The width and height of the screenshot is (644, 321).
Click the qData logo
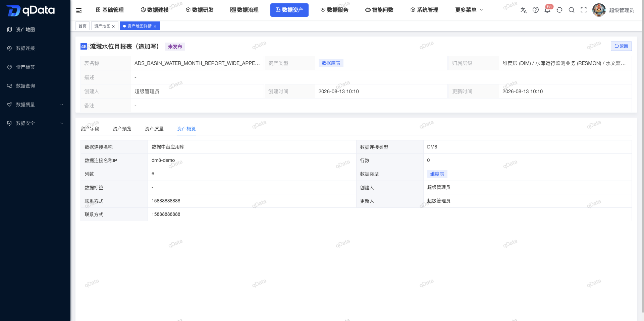coord(31,10)
